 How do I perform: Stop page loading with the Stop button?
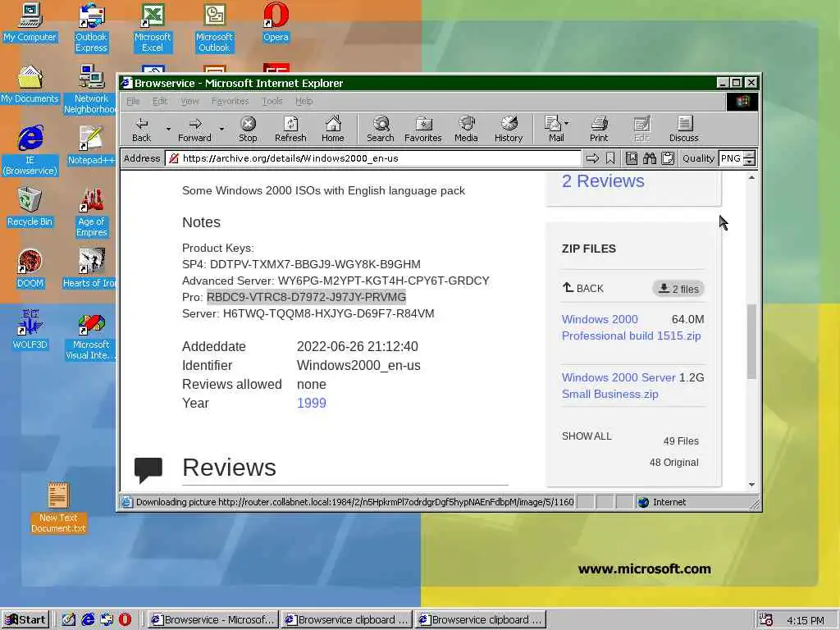(248, 129)
